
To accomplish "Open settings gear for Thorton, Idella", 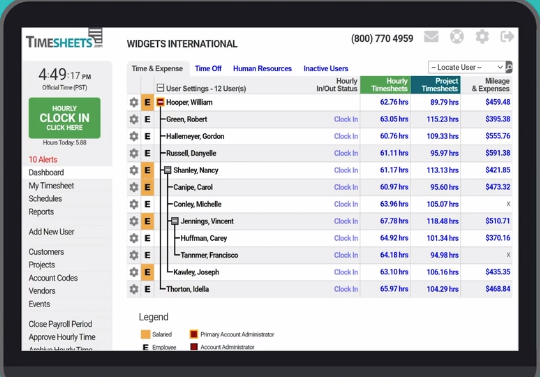I will [x=134, y=289].
